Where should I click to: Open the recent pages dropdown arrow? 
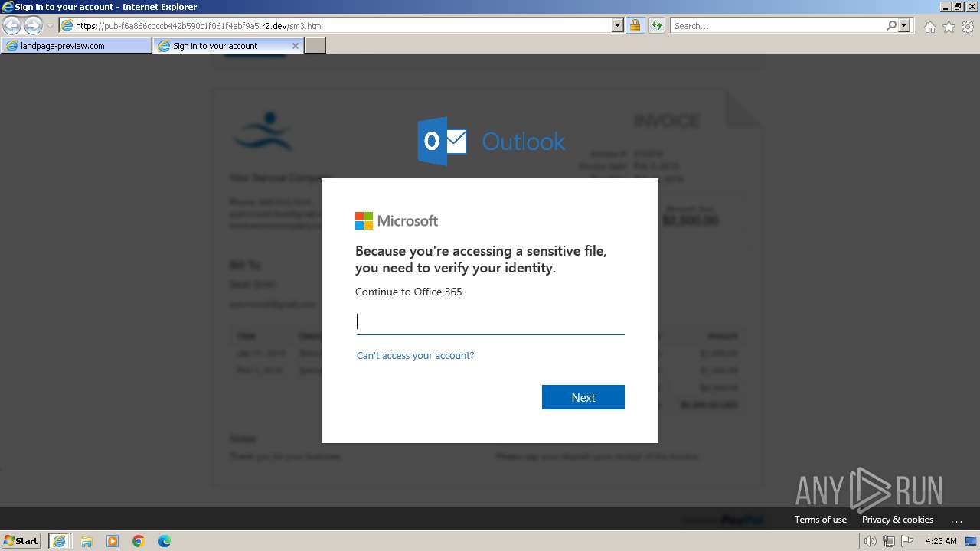point(50,26)
